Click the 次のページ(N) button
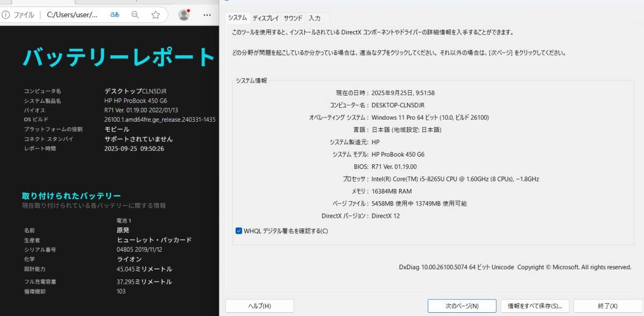The height and width of the screenshot is (316, 644). [x=461, y=305]
